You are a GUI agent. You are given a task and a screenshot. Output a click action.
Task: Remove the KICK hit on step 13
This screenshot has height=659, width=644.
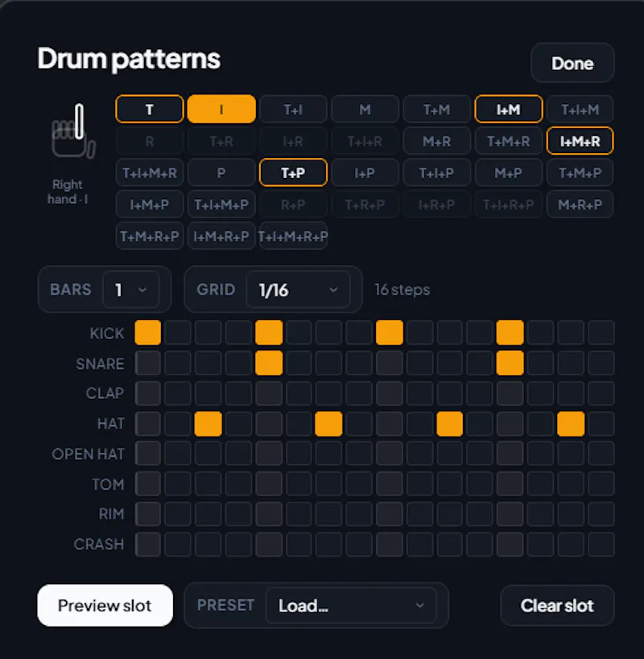[x=510, y=333]
